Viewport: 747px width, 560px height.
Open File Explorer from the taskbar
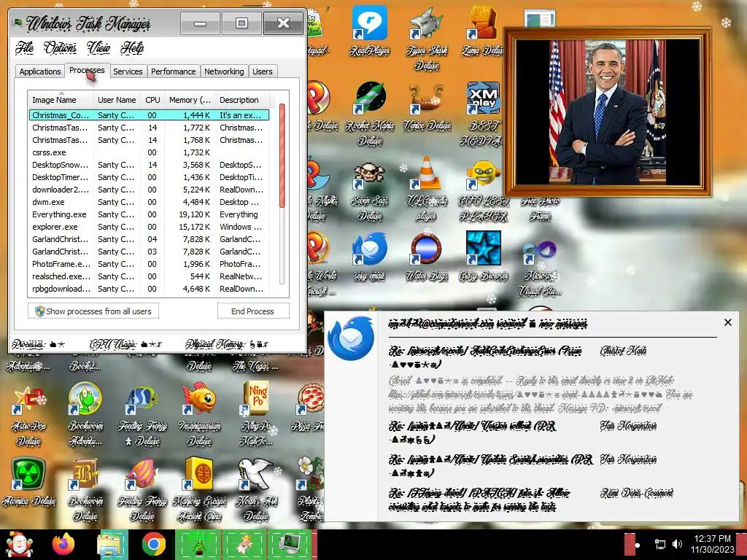[x=111, y=544]
